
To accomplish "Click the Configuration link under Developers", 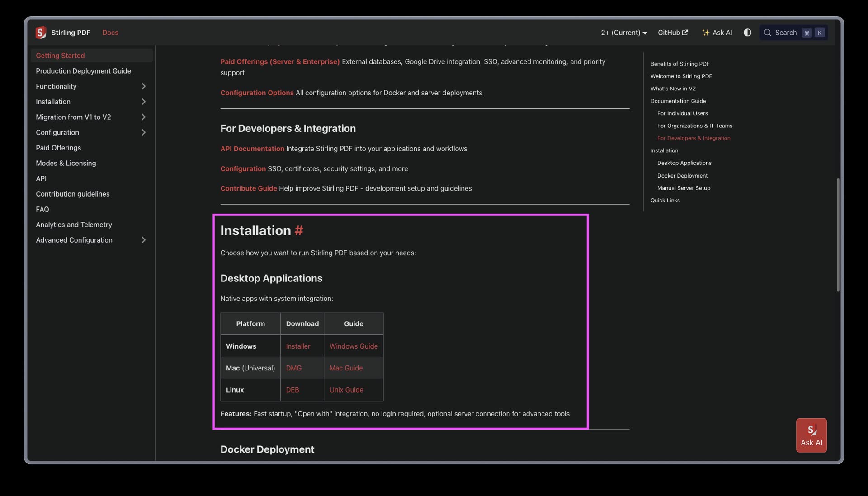I will (x=243, y=168).
